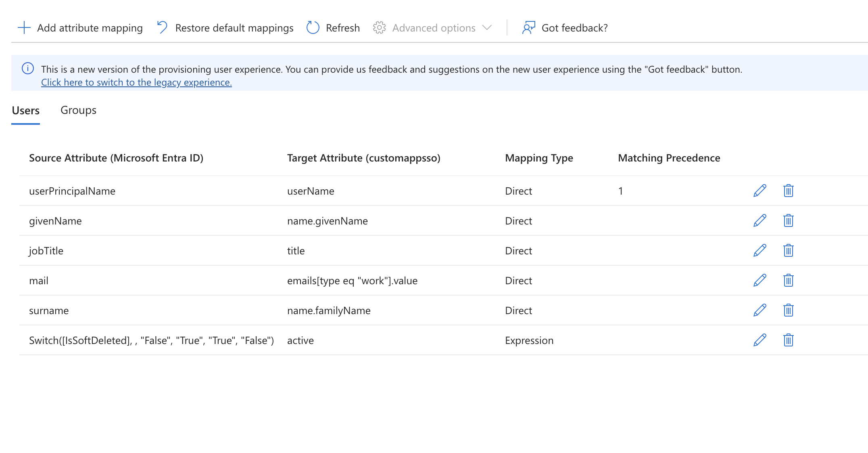The height and width of the screenshot is (453, 868).
Task: Select the surname source attribute cell
Action: (49, 310)
